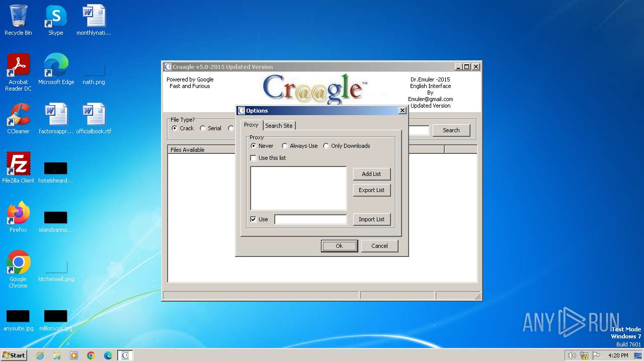Uncheck the Use checkbox beside proxy field
This screenshot has height=362, width=644.
253,219
